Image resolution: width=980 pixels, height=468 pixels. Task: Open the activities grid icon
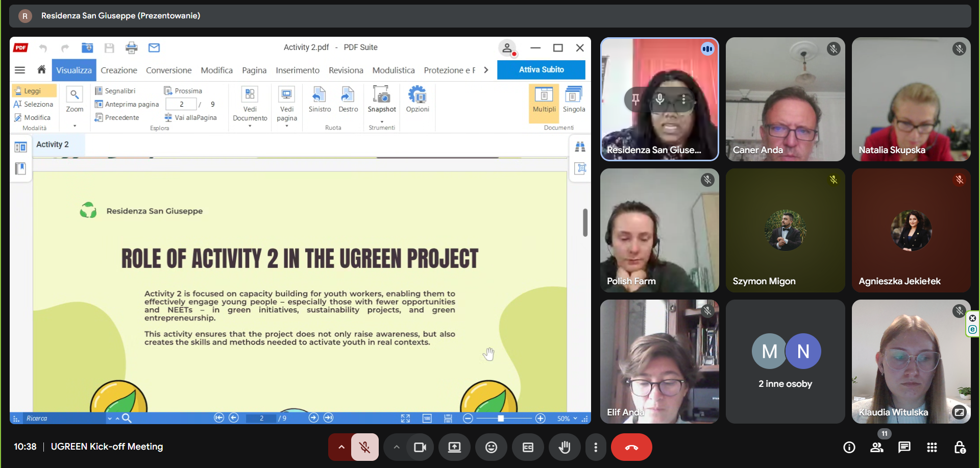[x=932, y=448]
